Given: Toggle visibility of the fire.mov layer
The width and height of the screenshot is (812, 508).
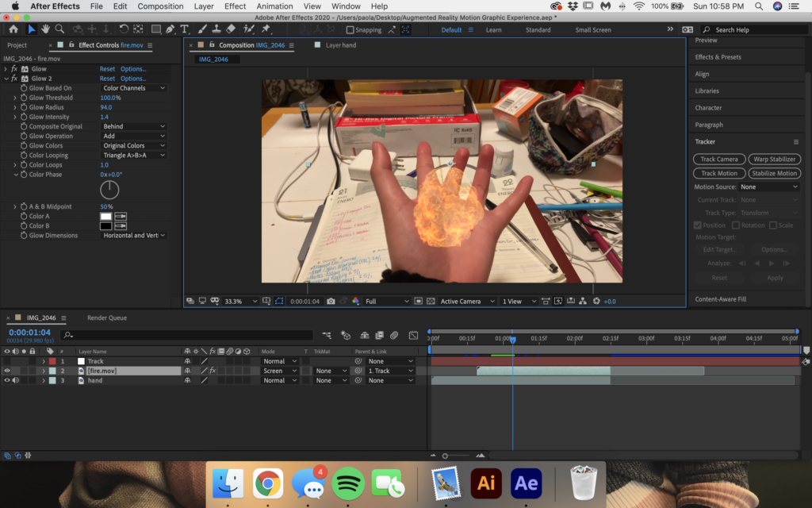Looking at the screenshot, I should click(7, 371).
